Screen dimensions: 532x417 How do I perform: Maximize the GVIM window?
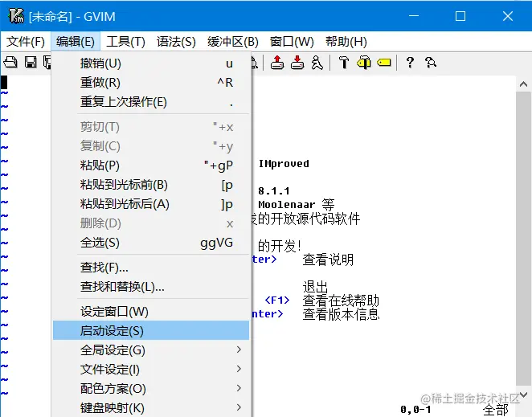pos(460,16)
